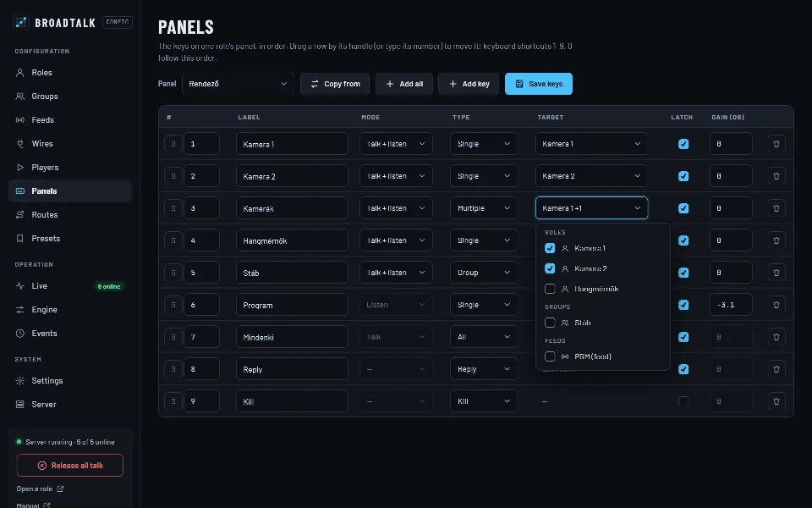Image resolution: width=812 pixels, height=508 pixels.
Task: Click Release all talk button
Action: coord(70,466)
